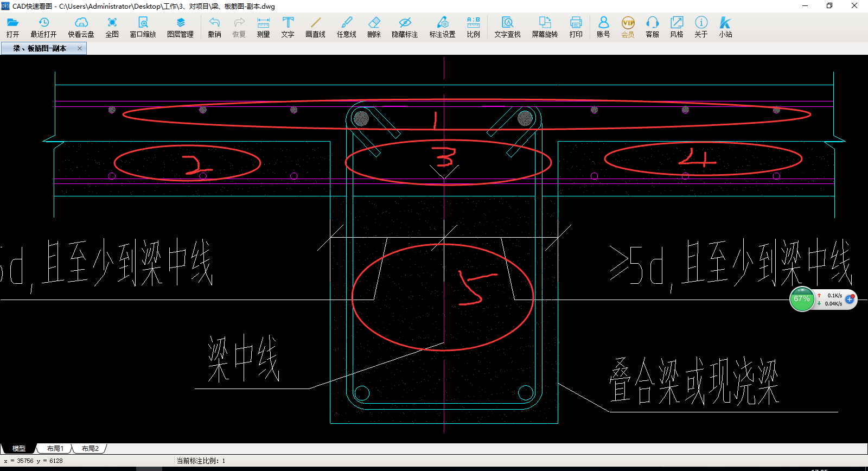The width and height of the screenshot is (868, 471).
Task: Select the 文字 text tool
Action: point(288,27)
